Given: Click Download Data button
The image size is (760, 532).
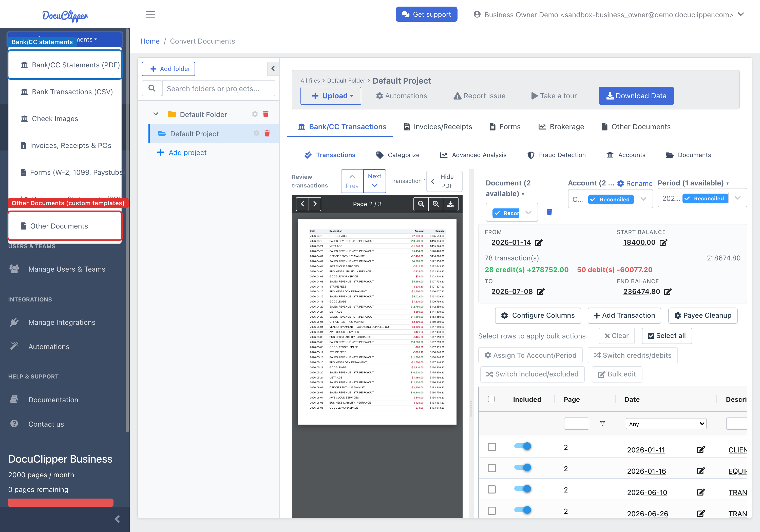Looking at the screenshot, I should (x=636, y=96).
